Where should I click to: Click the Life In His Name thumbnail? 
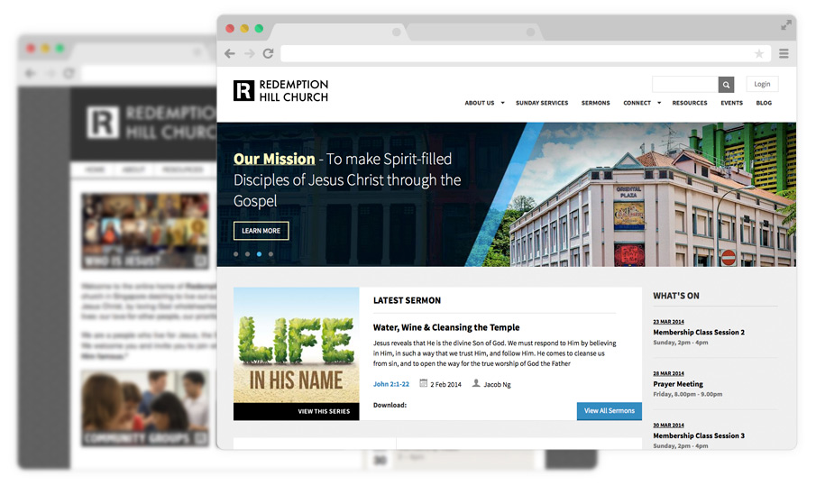click(x=296, y=344)
